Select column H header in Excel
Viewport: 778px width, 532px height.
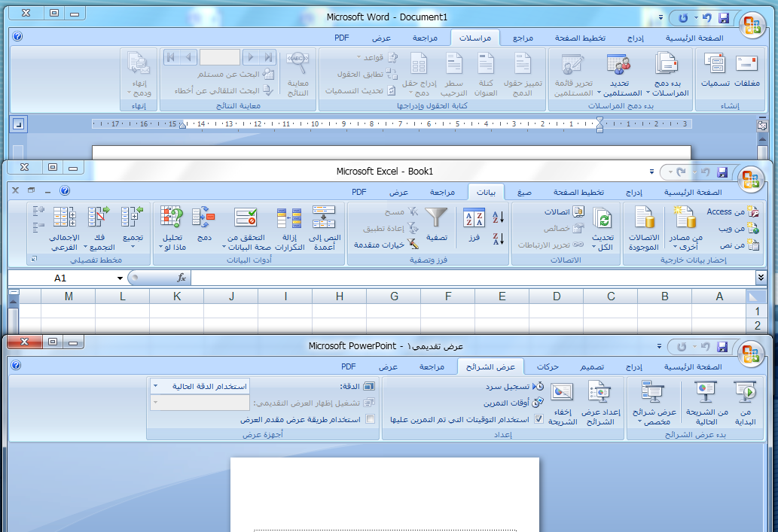coord(340,296)
